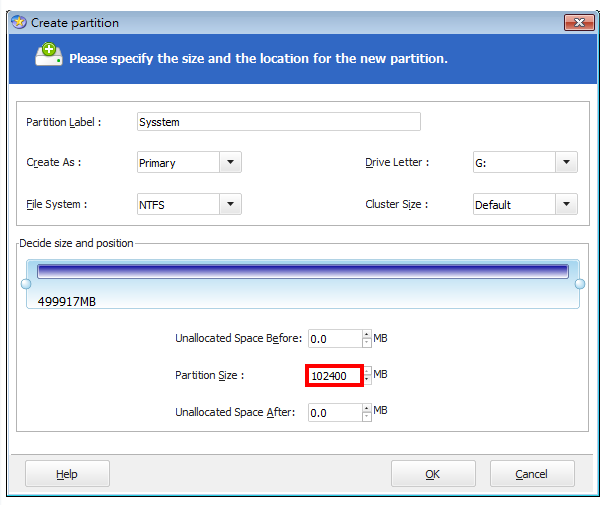Click the 499917MB size label
The height and width of the screenshot is (505, 608).
tap(67, 301)
